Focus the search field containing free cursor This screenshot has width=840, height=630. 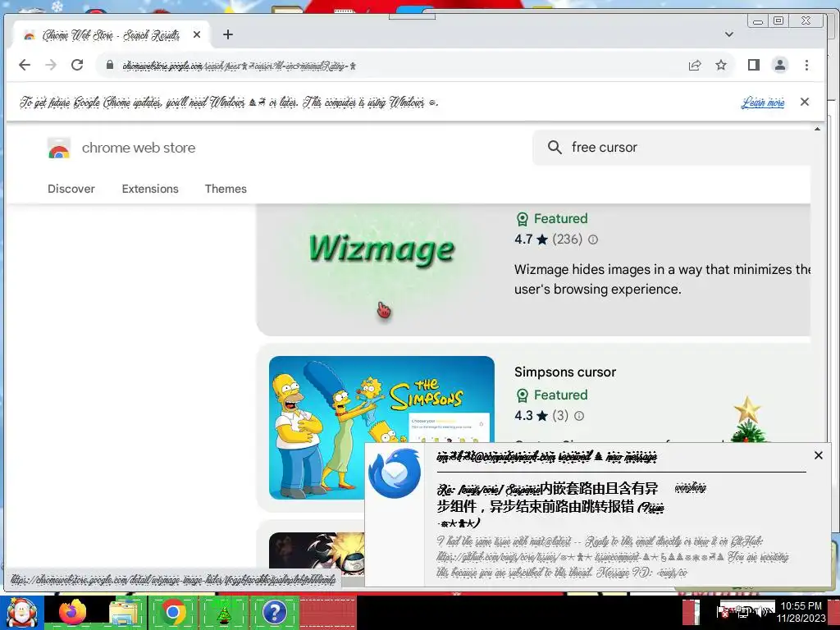tap(671, 148)
